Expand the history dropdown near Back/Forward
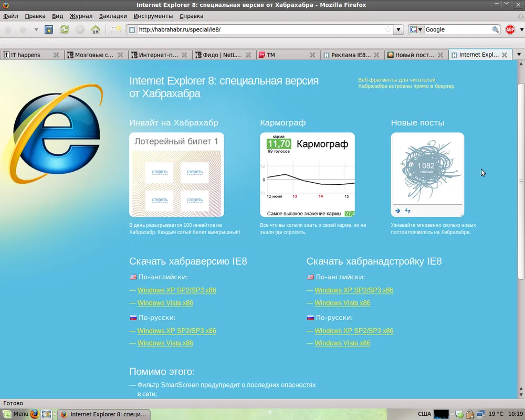 (36, 29)
